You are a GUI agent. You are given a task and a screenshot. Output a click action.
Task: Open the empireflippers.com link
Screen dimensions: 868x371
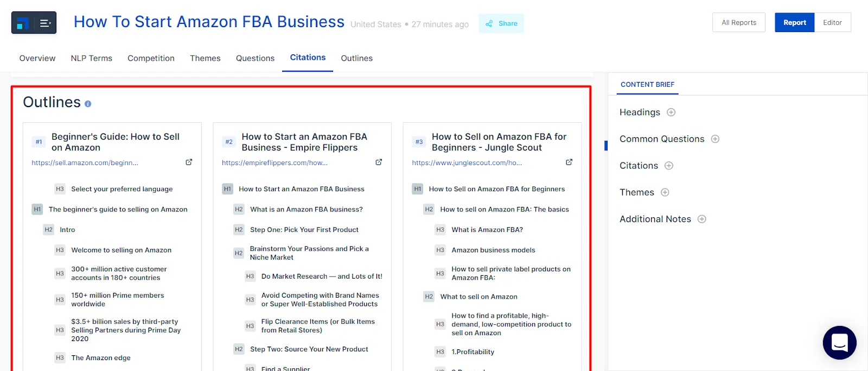(x=275, y=162)
